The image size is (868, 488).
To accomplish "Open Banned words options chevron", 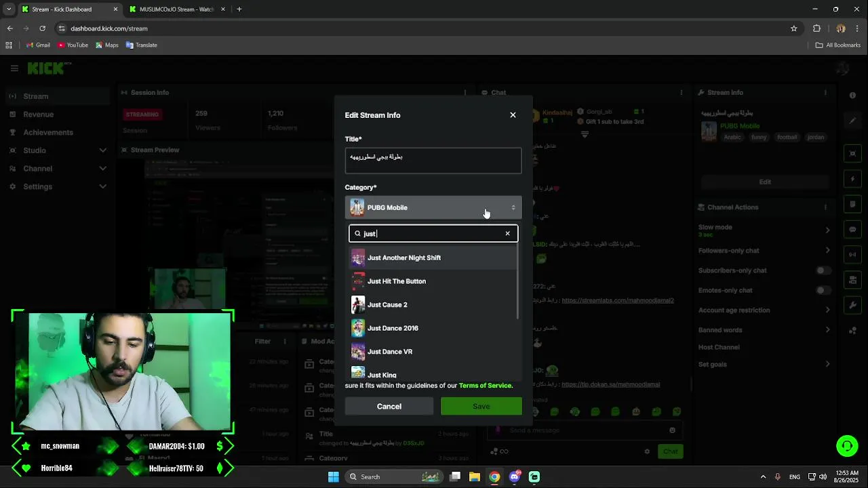I will pos(827,330).
